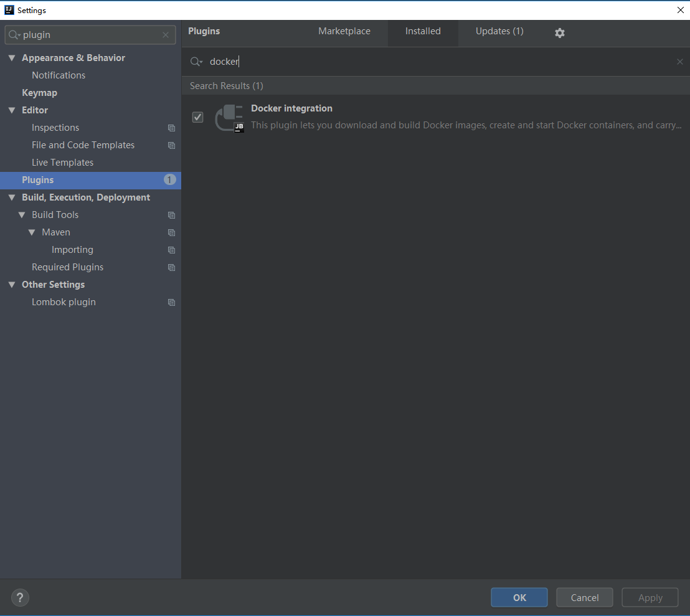This screenshot has height=616, width=690.
Task: Select the Editor label in tree
Action: pos(35,110)
